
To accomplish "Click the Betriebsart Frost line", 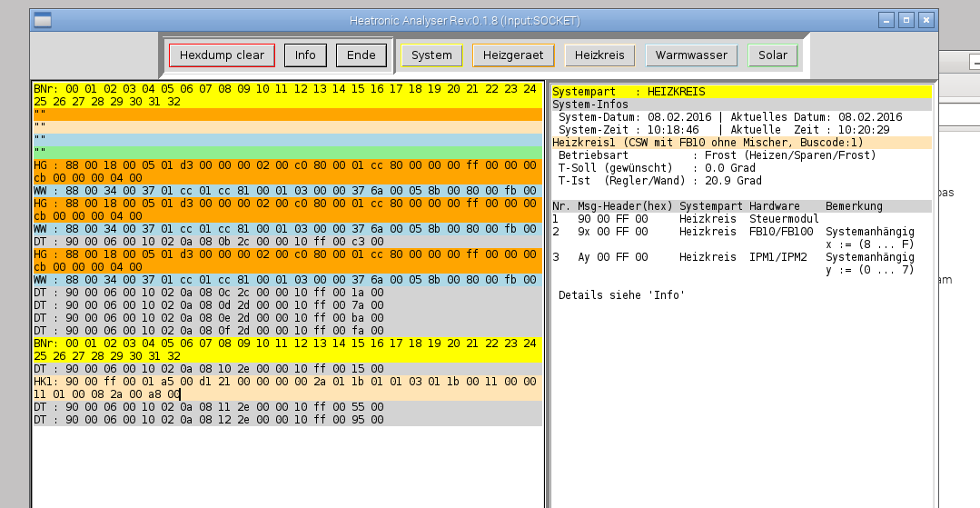I will tap(718, 155).
